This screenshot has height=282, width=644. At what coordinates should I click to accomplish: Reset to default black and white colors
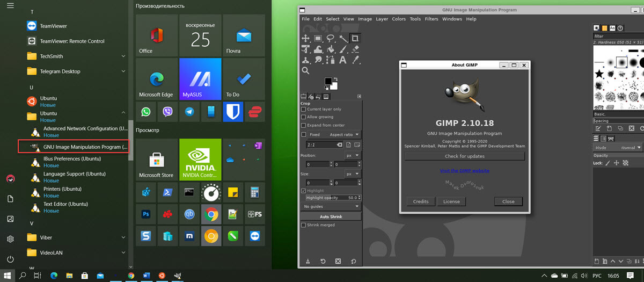pyautogui.click(x=326, y=88)
